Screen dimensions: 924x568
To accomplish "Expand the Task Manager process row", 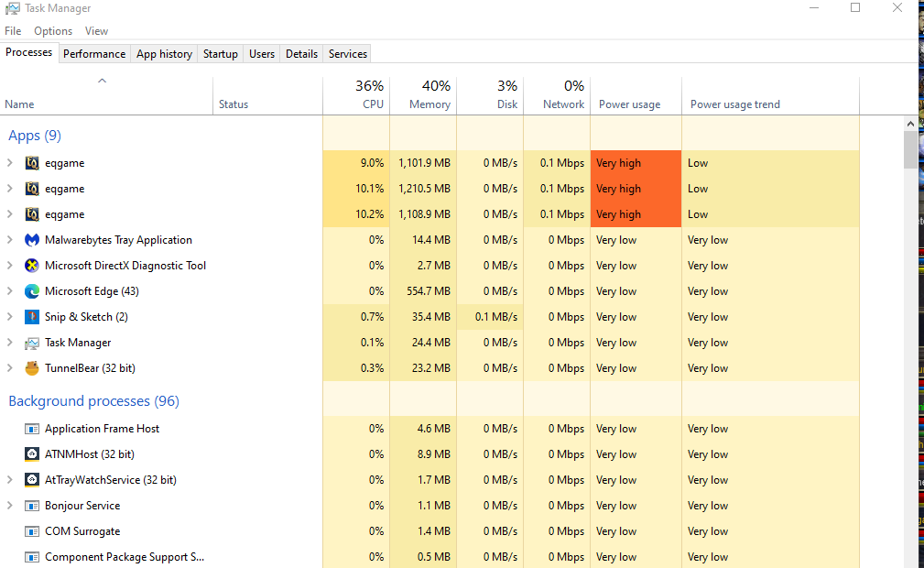I will pos(9,343).
